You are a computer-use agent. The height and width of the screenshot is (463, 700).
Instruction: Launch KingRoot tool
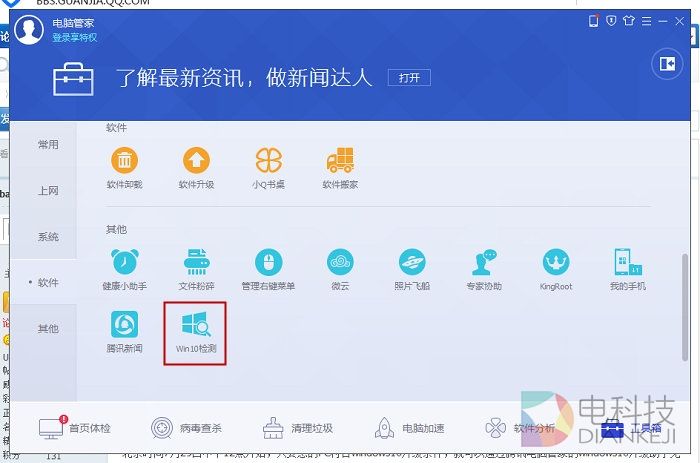tap(556, 270)
